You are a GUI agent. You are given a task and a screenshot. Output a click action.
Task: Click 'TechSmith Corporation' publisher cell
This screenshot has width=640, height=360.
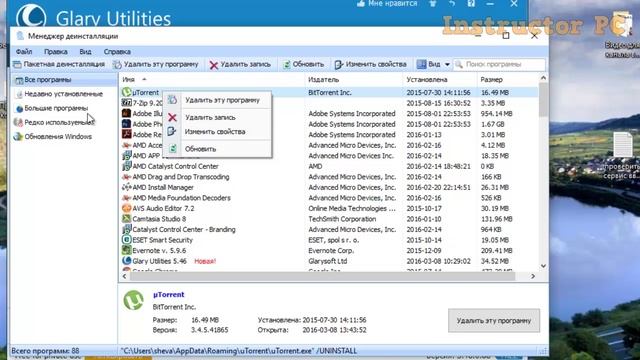point(342,219)
